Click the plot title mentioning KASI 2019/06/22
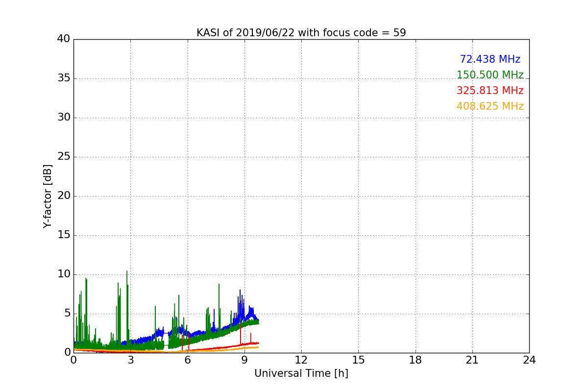Screen dimensions: 588x392 click(301, 33)
